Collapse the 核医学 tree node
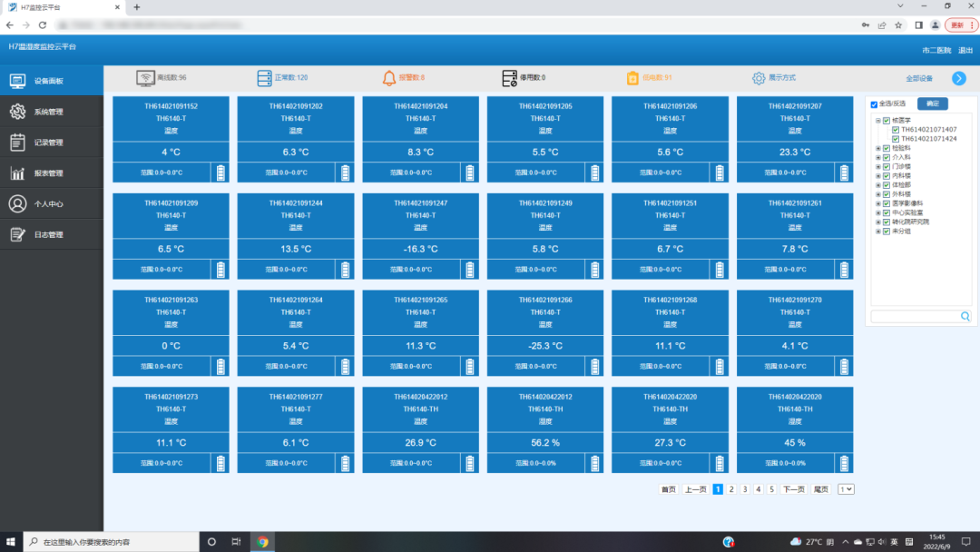980x552 pixels. tap(877, 121)
